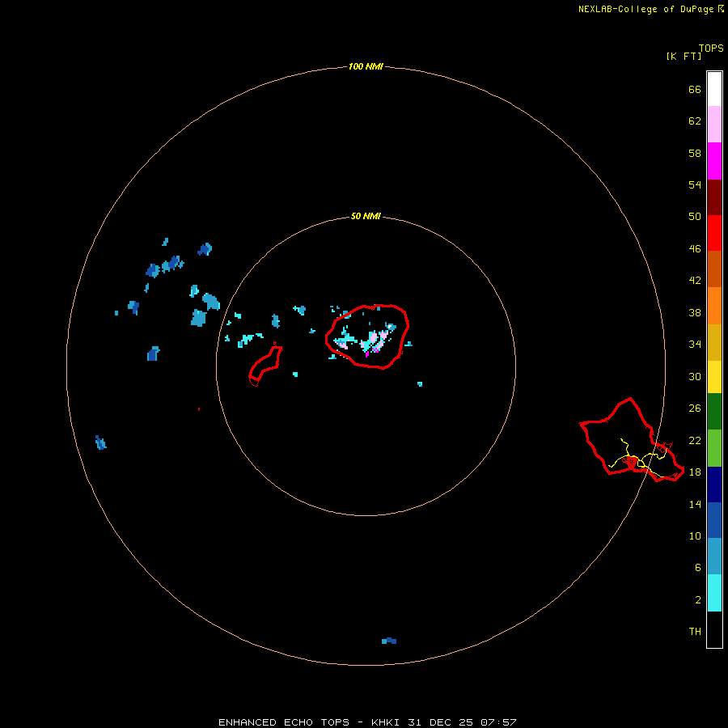Click the TOPS legend title
The height and width of the screenshot is (728, 728).
711,48
